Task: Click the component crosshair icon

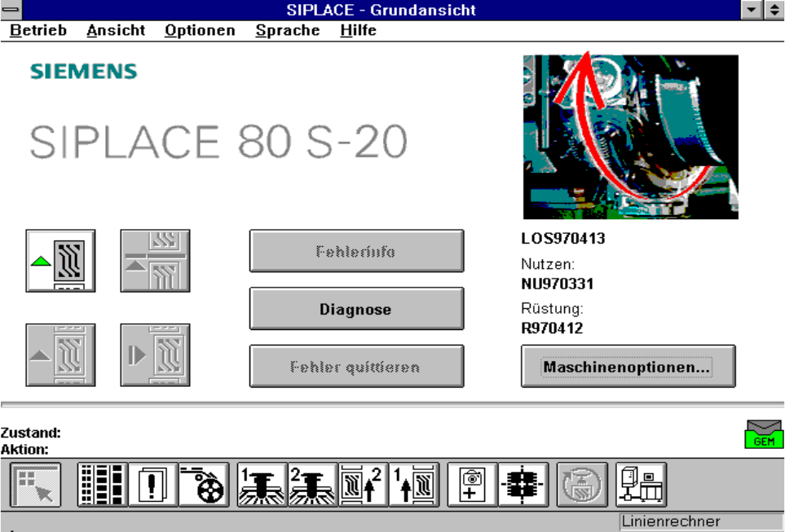Action: click(x=523, y=485)
